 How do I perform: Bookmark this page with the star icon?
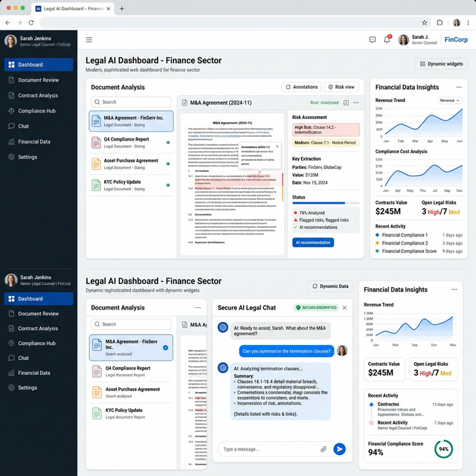(x=425, y=22)
